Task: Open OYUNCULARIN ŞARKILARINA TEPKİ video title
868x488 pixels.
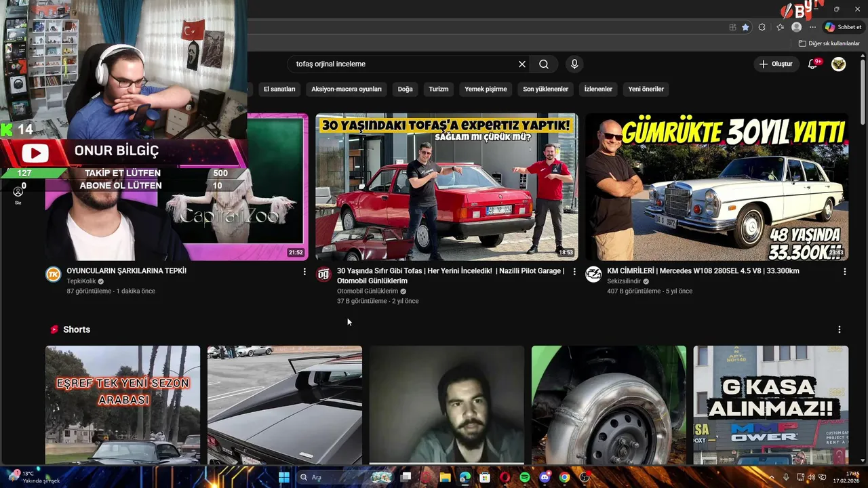Action: pyautogui.click(x=126, y=271)
